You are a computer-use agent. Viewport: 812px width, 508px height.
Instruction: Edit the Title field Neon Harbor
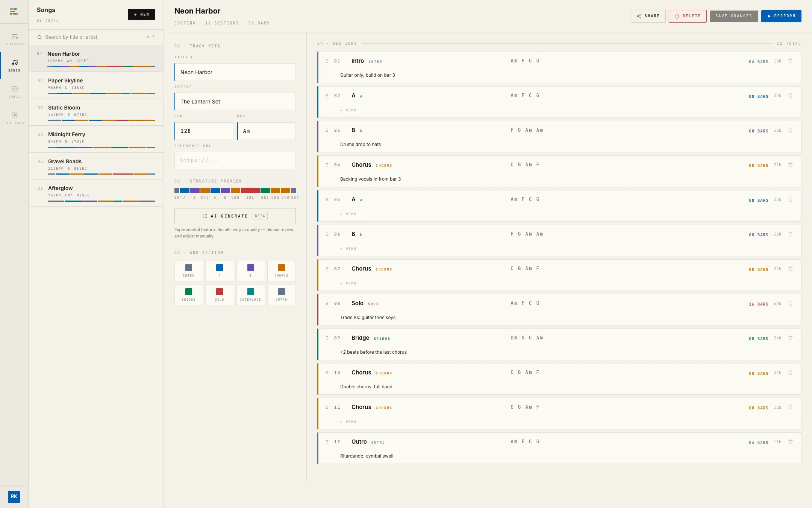tap(235, 72)
